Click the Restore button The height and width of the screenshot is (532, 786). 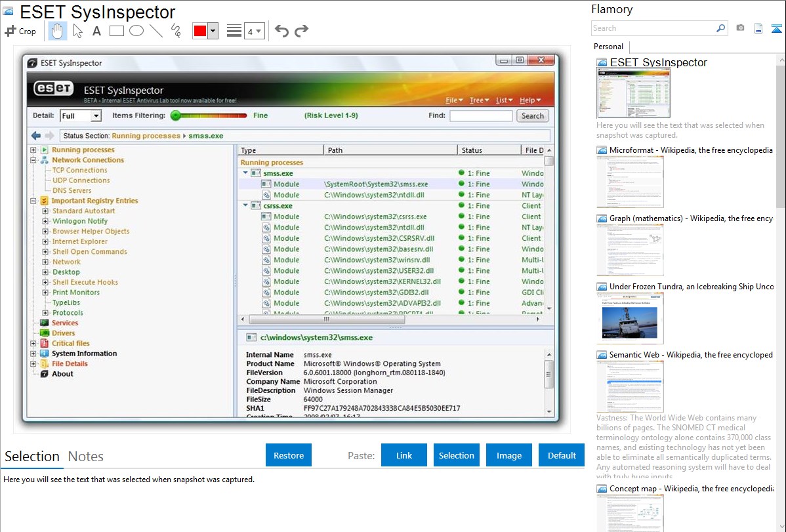tap(288, 455)
